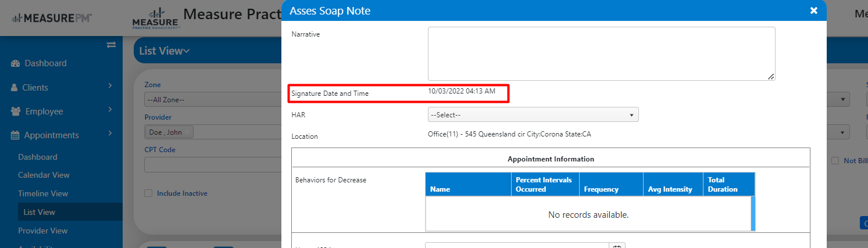Go to Timeline View
This screenshot has height=248, width=868.
[x=43, y=193]
